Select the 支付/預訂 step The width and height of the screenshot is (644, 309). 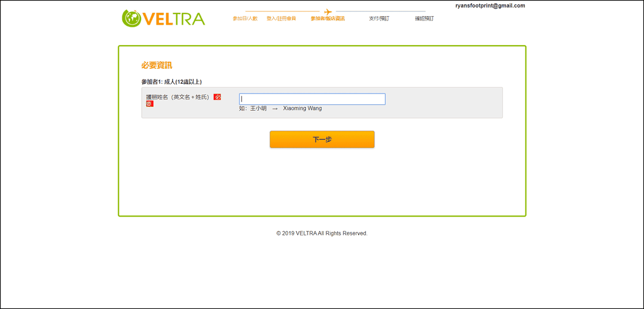tap(379, 18)
